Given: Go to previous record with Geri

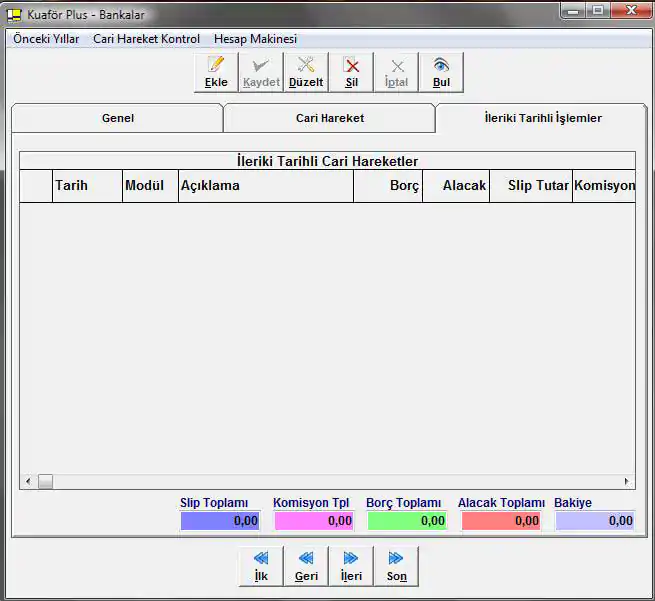Looking at the screenshot, I should (x=306, y=559).
